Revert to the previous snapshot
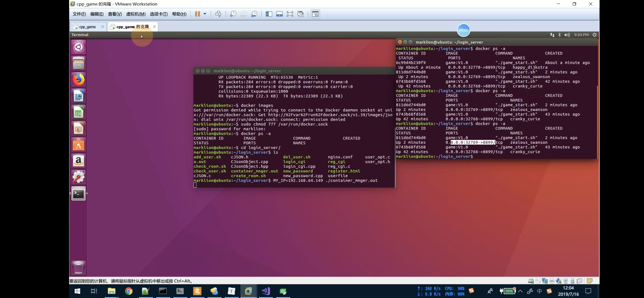Image resolution: width=644 pixels, height=298 pixels. [x=244, y=14]
